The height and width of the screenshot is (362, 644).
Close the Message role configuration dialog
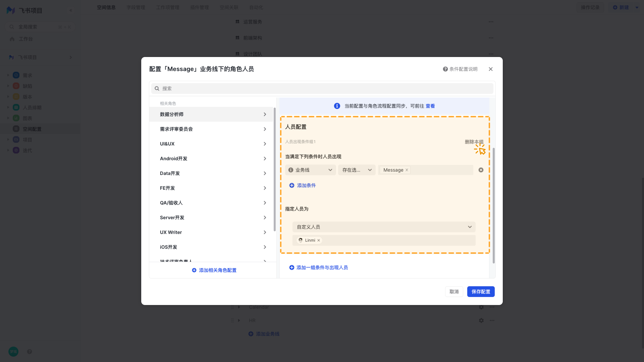[491, 69]
